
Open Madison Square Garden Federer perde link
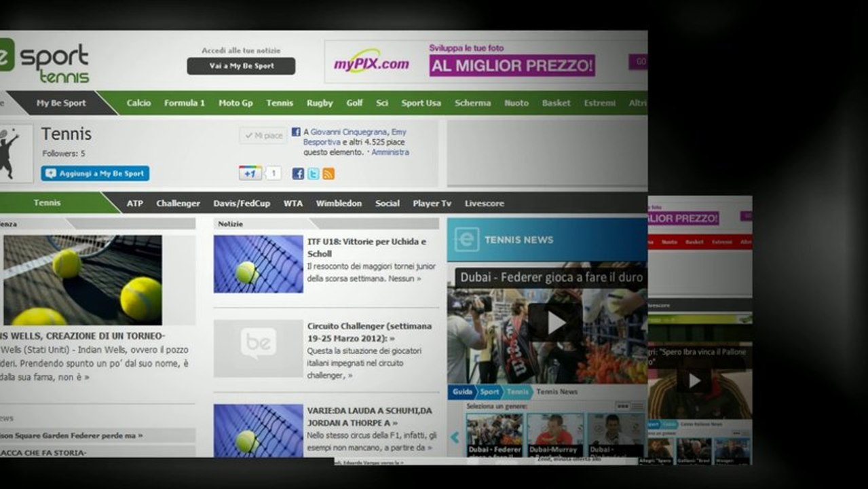point(71,435)
